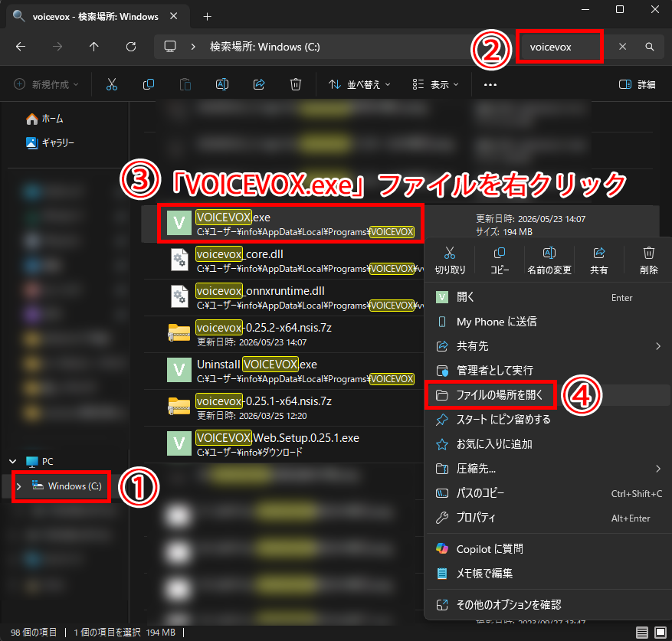Click the toolbar Cut scissors icon
672x641 pixels.
click(x=111, y=84)
